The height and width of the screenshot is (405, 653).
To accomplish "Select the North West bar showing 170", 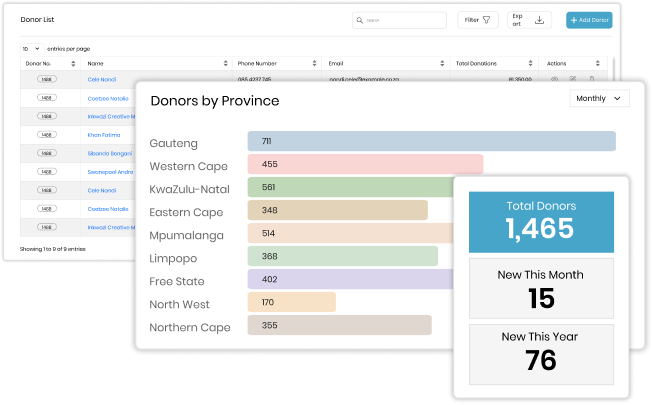I will coord(291,302).
